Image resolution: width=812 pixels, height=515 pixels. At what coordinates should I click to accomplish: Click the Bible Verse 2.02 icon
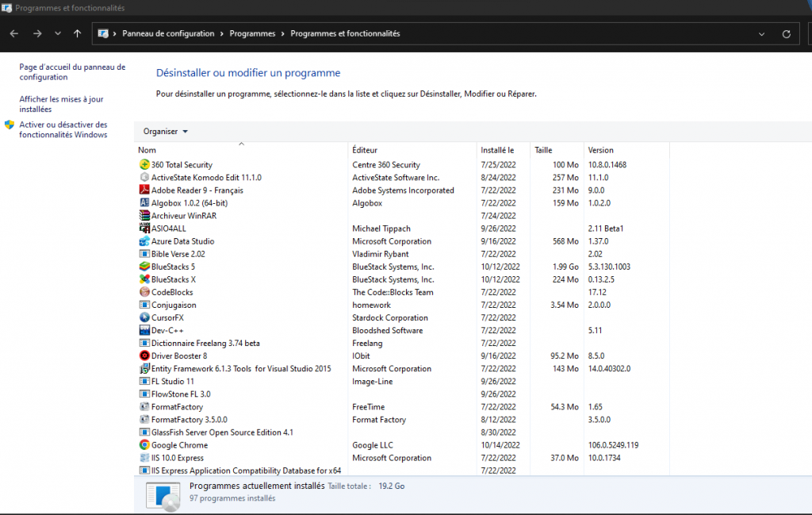pyautogui.click(x=144, y=254)
